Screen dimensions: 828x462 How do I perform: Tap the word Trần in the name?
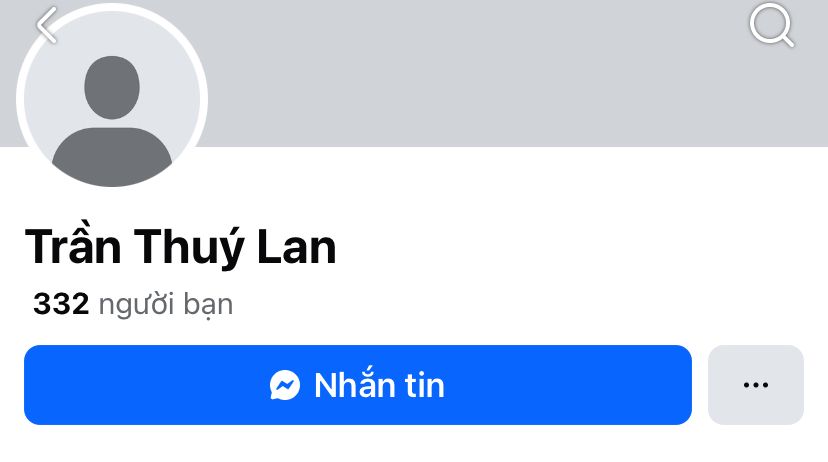point(73,246)
